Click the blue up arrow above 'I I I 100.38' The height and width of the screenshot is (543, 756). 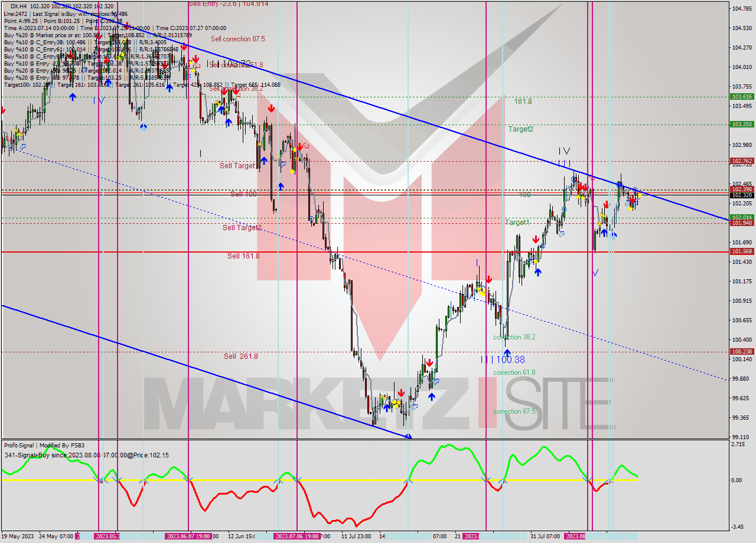point(507,353)
